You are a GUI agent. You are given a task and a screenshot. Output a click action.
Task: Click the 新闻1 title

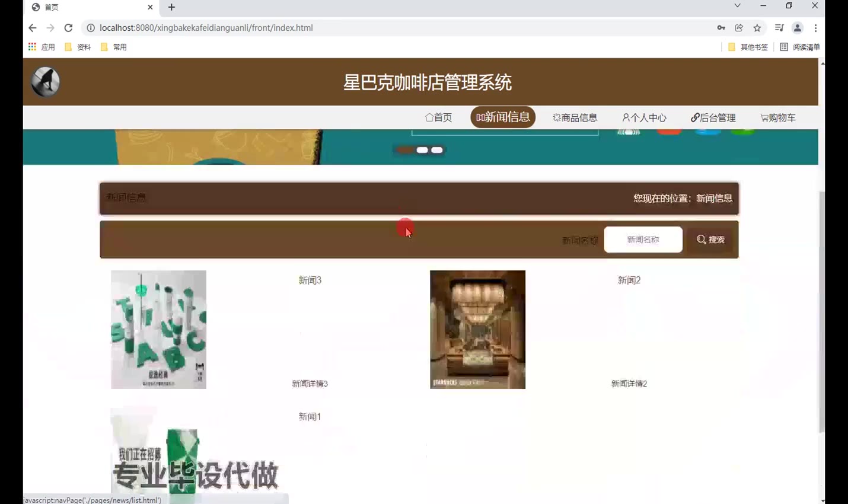pos(310,417)
